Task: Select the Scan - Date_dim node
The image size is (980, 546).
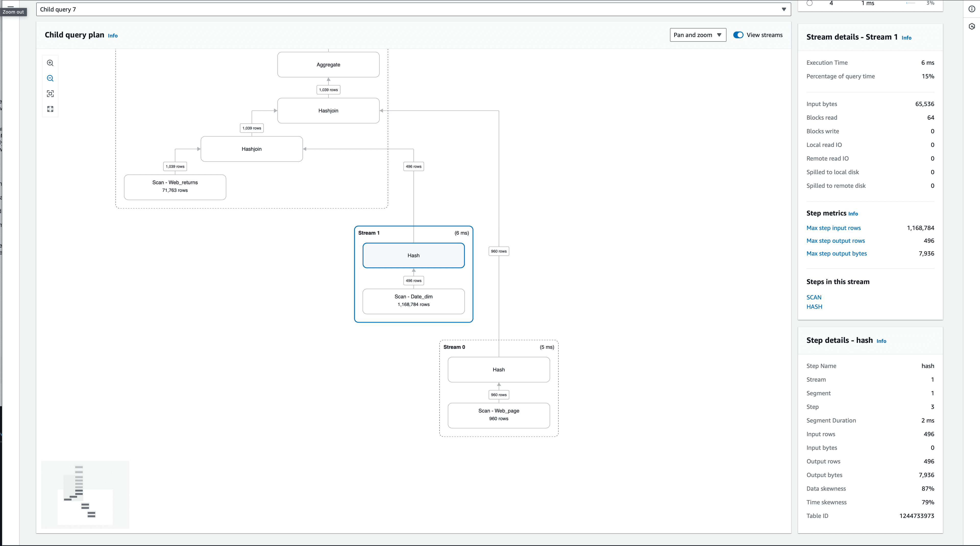Action: (x=413, y=301)
